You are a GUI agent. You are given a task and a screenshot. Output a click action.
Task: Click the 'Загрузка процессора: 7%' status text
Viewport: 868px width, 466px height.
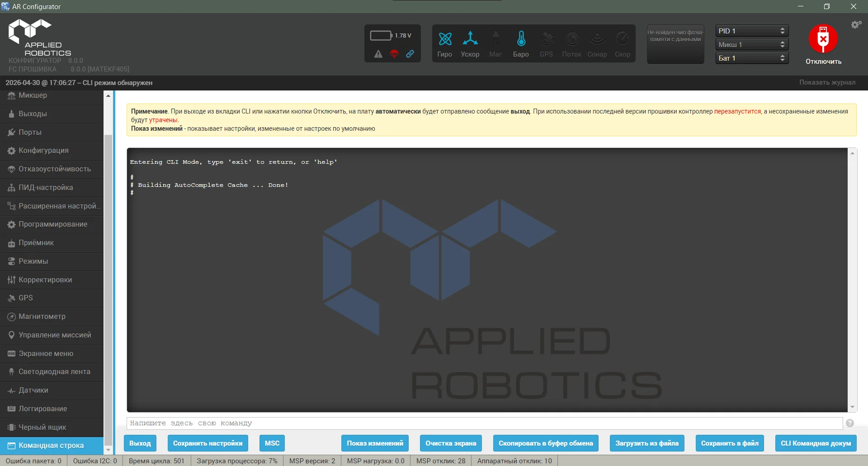click(x=237, y=461)
